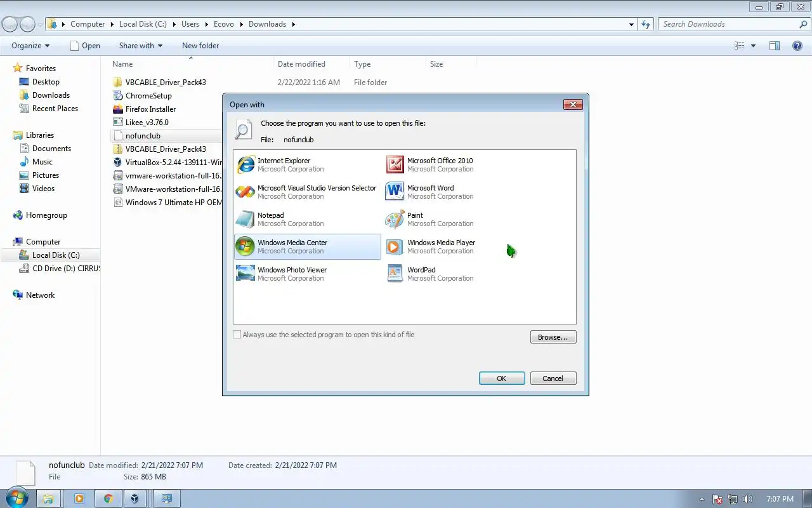The width and height of the screenshot is (812, 508).
Task: Click the network tray icon
Action: (733, 499)
